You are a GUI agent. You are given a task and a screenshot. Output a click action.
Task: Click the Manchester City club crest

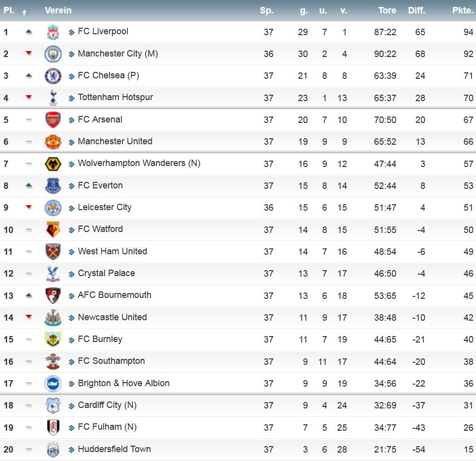point(53,54)
